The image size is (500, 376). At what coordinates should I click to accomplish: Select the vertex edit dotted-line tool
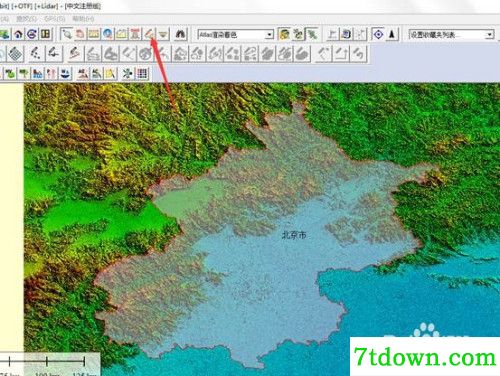[x=36, y=54]
